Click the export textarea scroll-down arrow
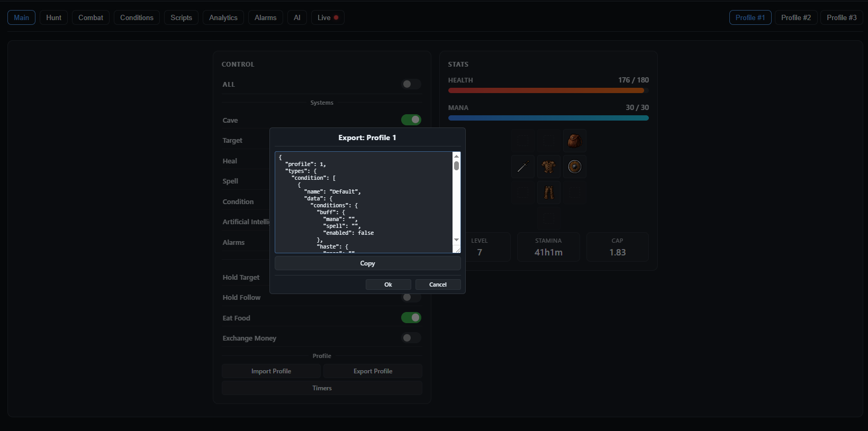 pyautogui.click(x=456, y=240)
